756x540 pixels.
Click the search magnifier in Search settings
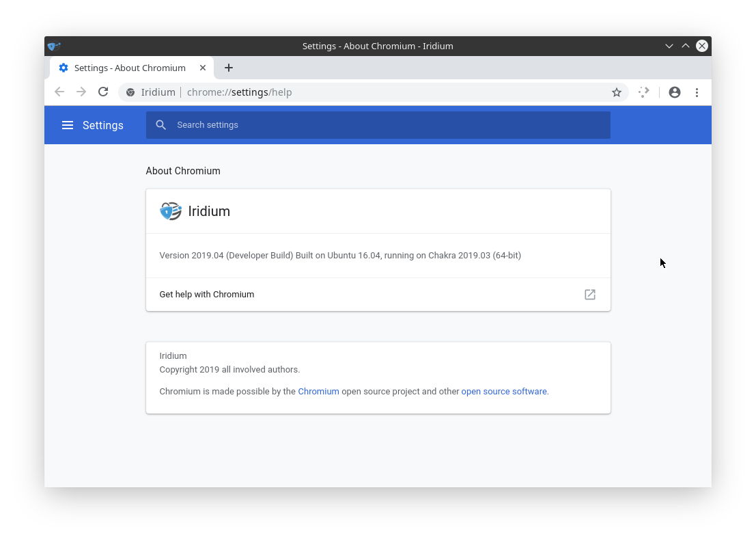161,125
